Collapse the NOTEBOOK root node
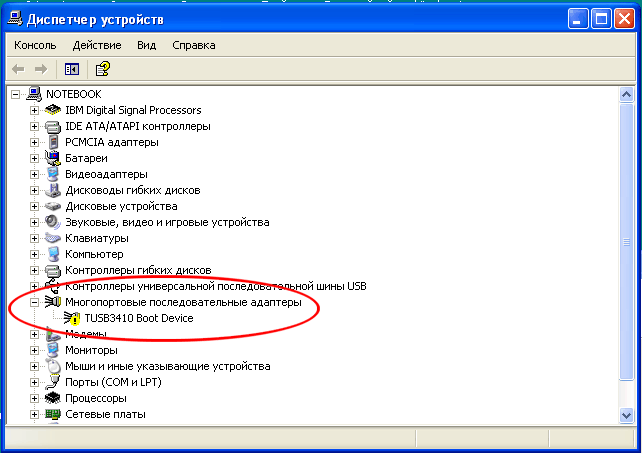This screenshot has width=642, height=453. tap(15, 95)
